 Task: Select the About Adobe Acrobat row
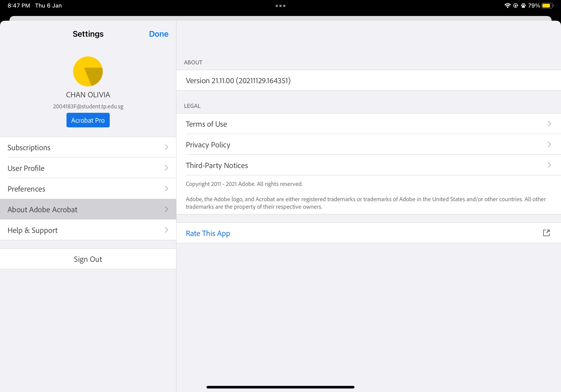(88, 209)
